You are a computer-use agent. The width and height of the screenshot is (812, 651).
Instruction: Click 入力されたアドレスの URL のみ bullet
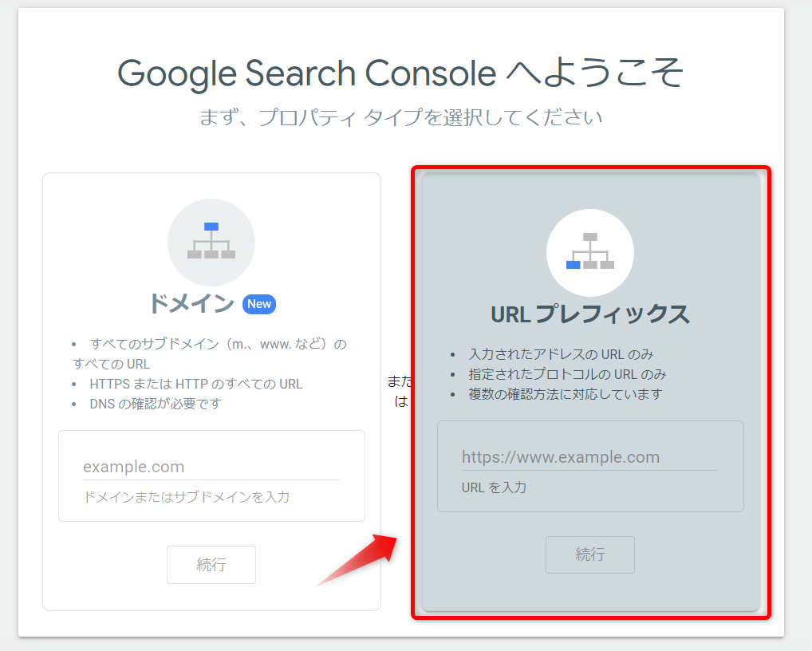[x=561, y=354]
